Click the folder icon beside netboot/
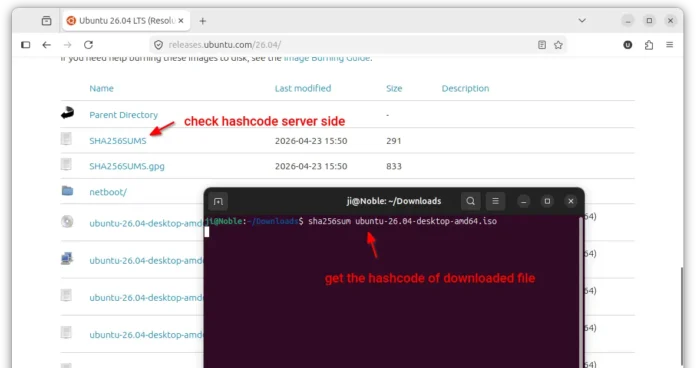 point(67,191)
